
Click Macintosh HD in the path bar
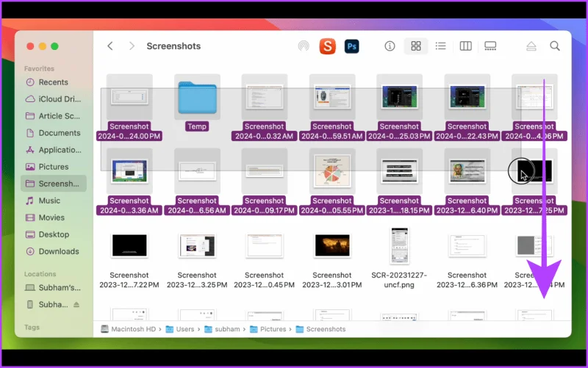point(128,329)
